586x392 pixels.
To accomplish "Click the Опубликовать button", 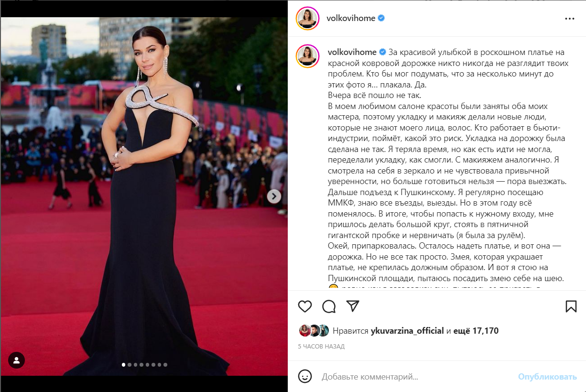I will [x=548, y=377].
